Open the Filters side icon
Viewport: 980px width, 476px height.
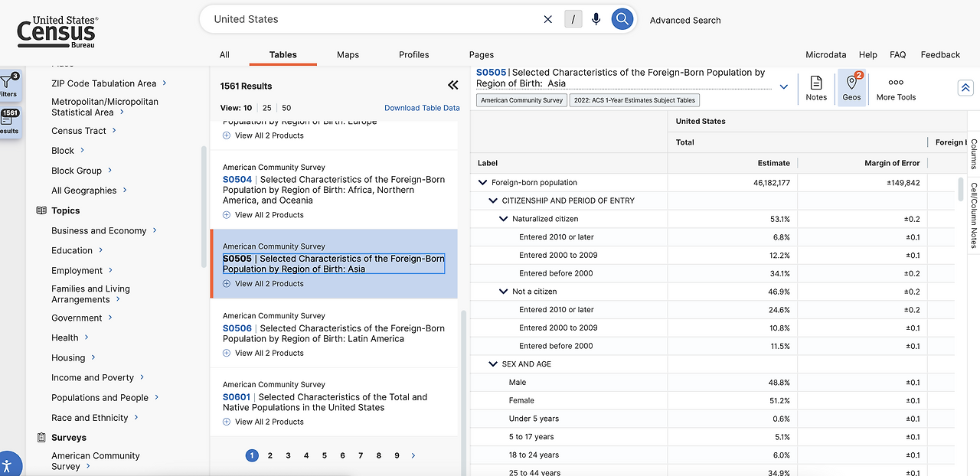(x=9, y=85)
